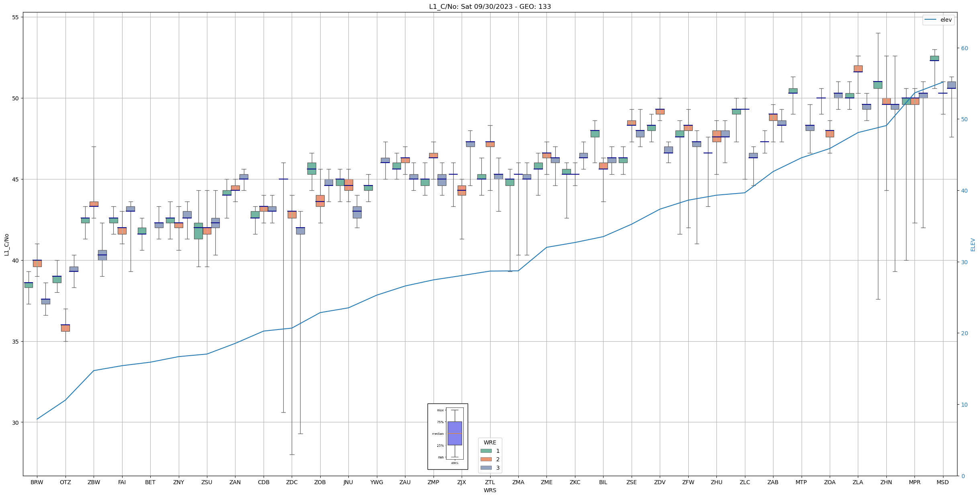Click the orange WRE 2 box above ZLA
The image size is (980, 497).
click(858, 69)
